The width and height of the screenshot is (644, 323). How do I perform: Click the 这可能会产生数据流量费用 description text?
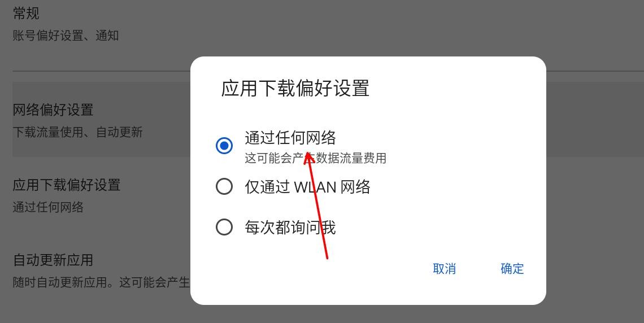point(315,158)
